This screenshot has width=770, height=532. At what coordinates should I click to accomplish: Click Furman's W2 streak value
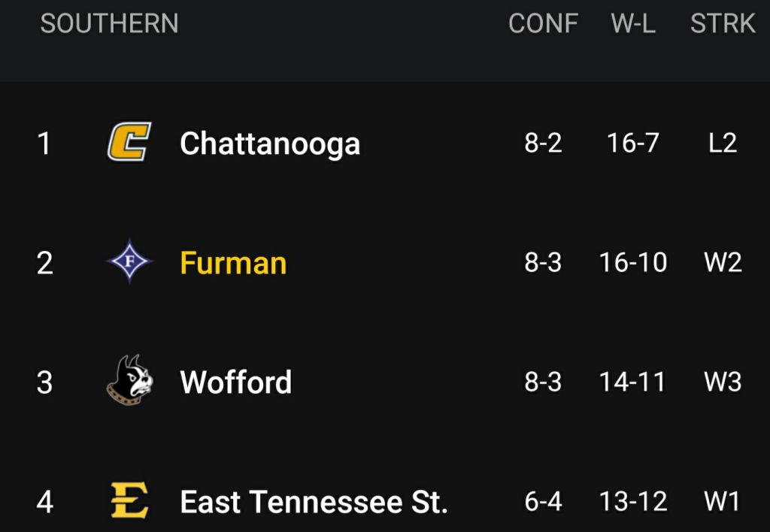[723, 262]
